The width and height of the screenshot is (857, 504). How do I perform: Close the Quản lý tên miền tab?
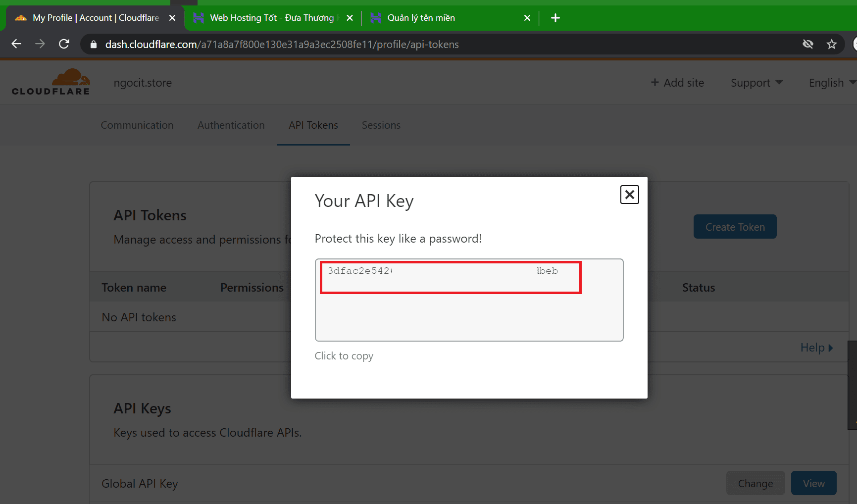coord(527,18)
